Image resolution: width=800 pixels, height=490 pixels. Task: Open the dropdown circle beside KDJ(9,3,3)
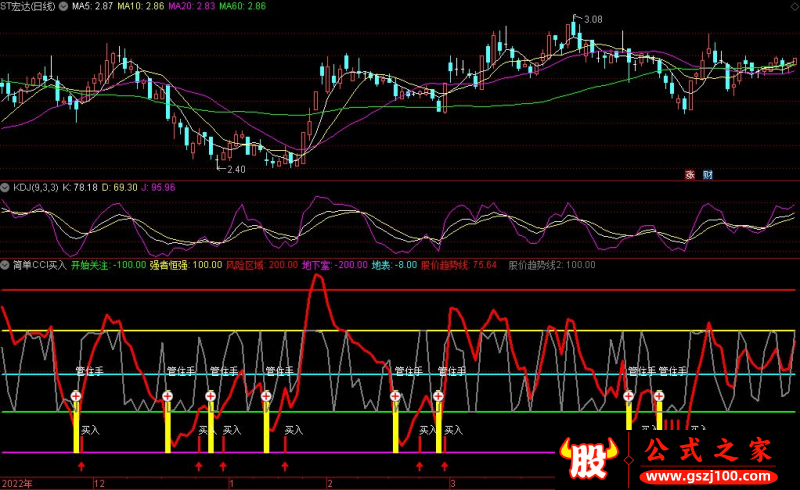click(x=5, y=188)
